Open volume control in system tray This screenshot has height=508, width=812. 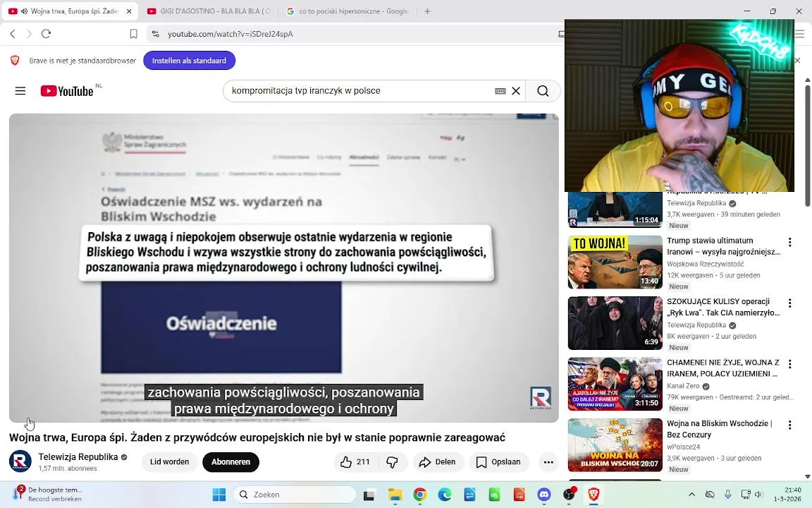pos(759,495)
